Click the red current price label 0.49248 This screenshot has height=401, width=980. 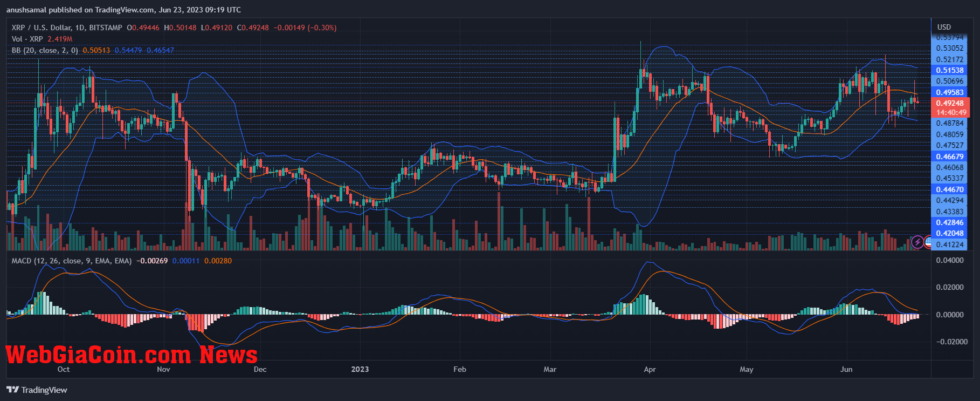(950, 103)
